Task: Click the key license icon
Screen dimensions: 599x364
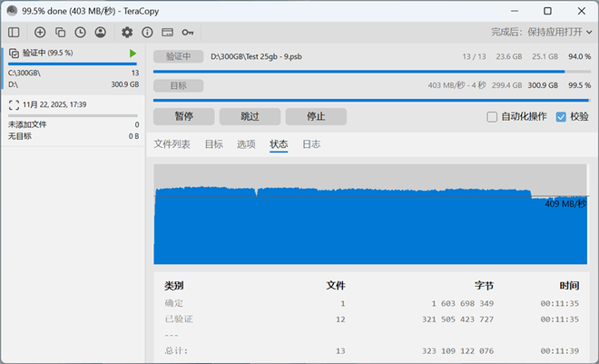Action: (x=187, y=32)
